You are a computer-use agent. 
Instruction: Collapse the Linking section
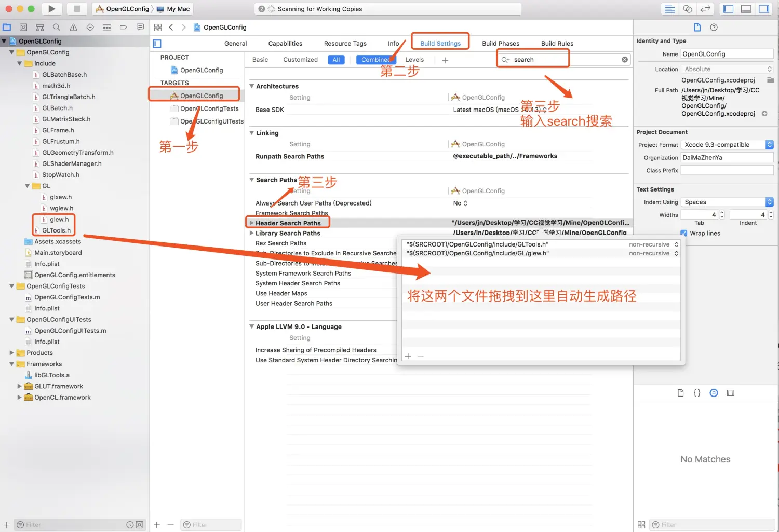click(252, 133)
